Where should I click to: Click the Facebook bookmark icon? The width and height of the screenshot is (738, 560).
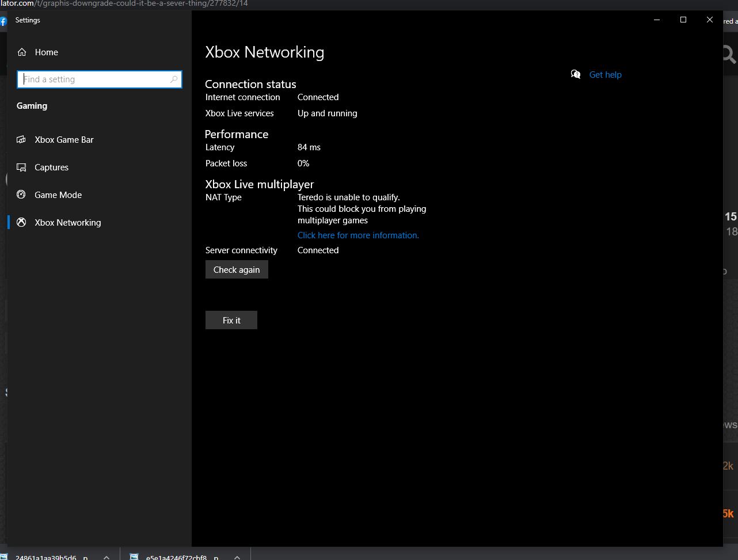3,22
